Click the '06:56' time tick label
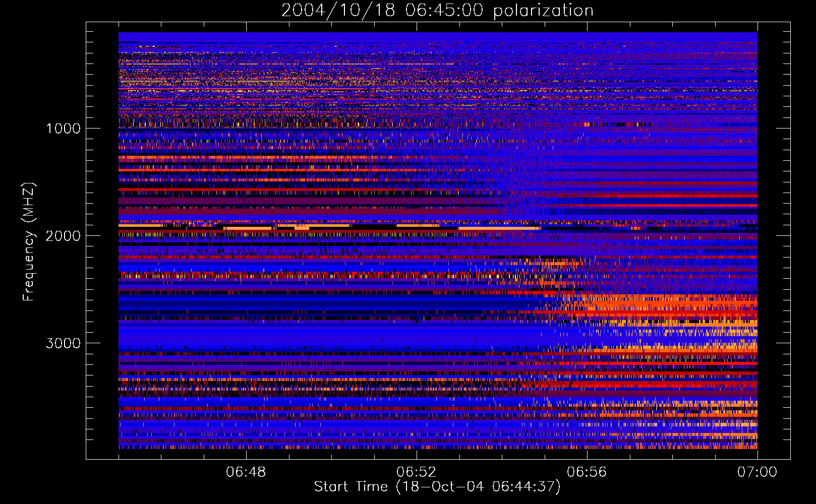This screenshot has height=504, width=816. pyautogui.click(x=587, y=472)
